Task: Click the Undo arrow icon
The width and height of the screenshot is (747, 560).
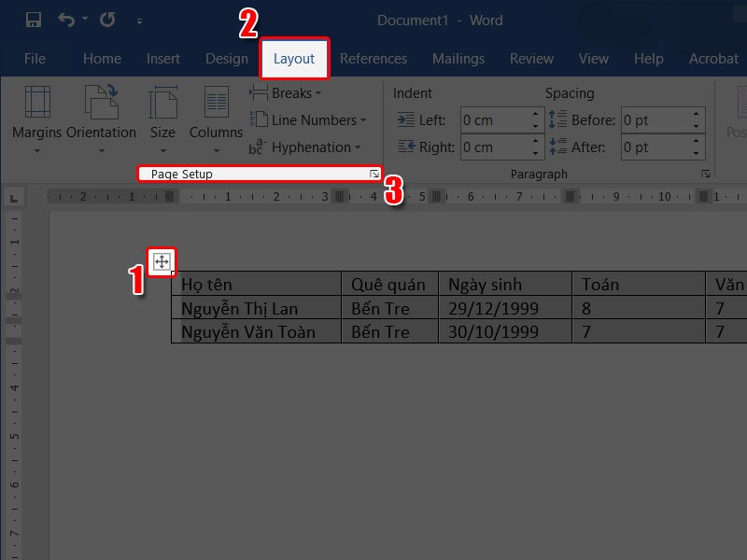Action: (66, 20)
